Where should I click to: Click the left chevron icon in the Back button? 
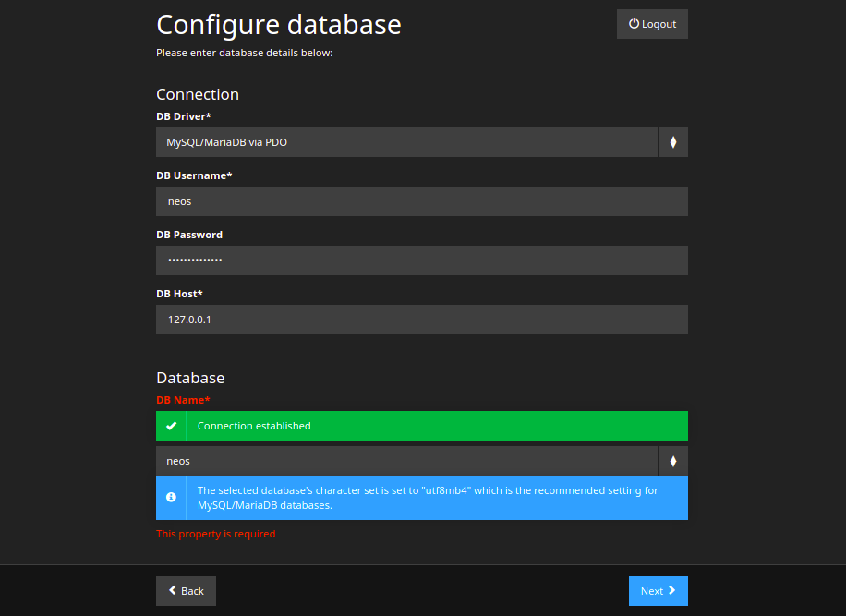[x=172, y=590]
